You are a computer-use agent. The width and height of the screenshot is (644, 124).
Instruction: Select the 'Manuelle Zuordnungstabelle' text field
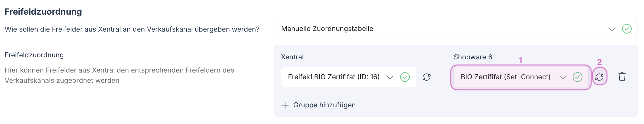coord(327,29)
